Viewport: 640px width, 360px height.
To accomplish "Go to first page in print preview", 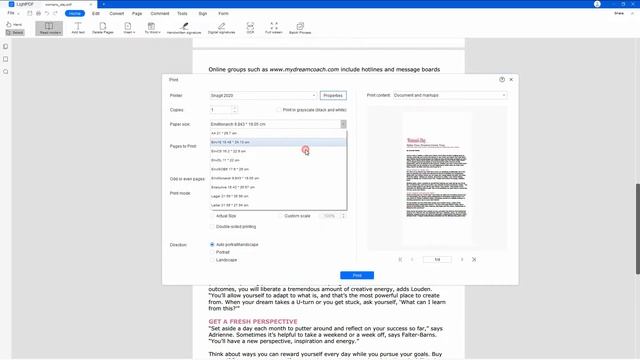I will [400, 260].
